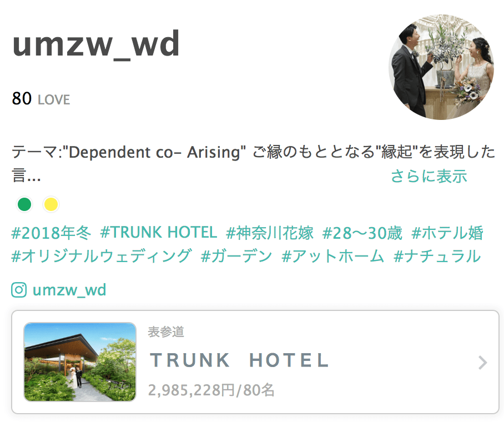Open hashtag #2018年冬

click(52, 233)
